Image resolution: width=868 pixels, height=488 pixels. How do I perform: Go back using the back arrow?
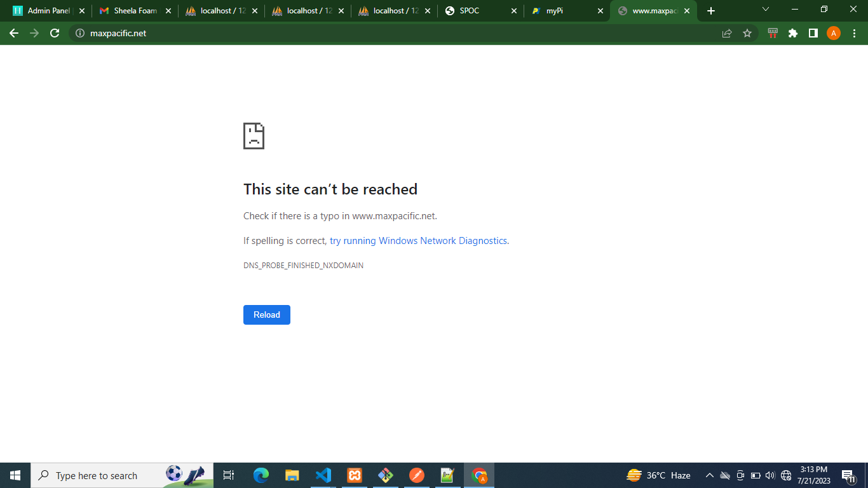(x=14, y=33)
